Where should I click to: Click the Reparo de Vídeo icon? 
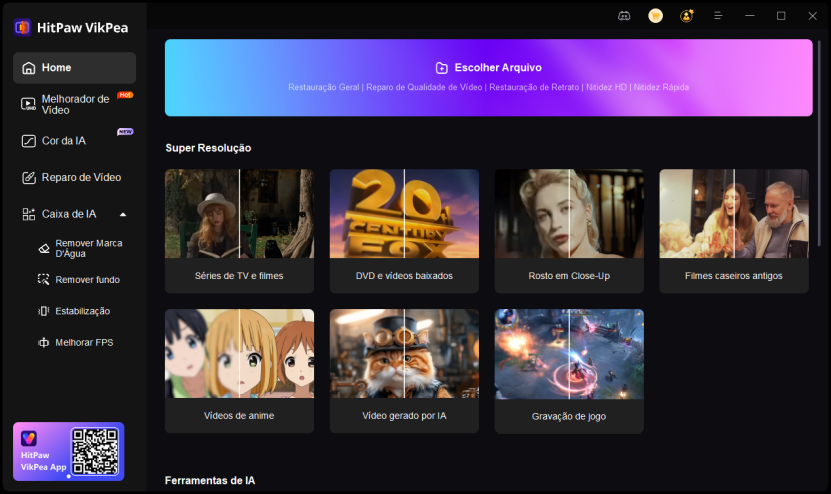29,178
